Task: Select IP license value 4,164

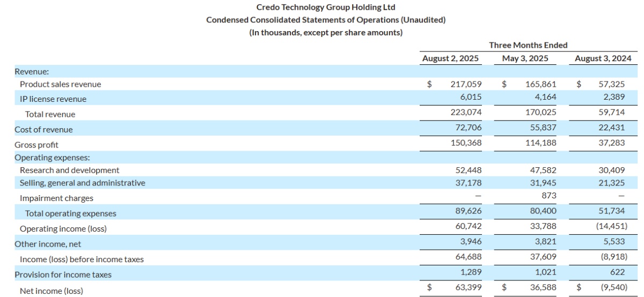Action: (546, 97)
